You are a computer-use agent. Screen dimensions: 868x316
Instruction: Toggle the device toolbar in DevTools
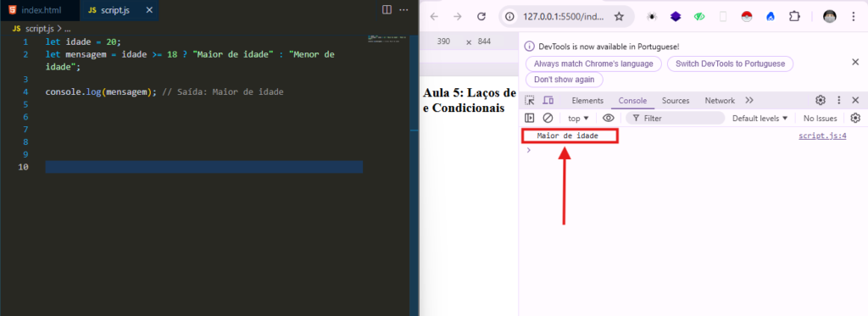click(x=548, y=101)
